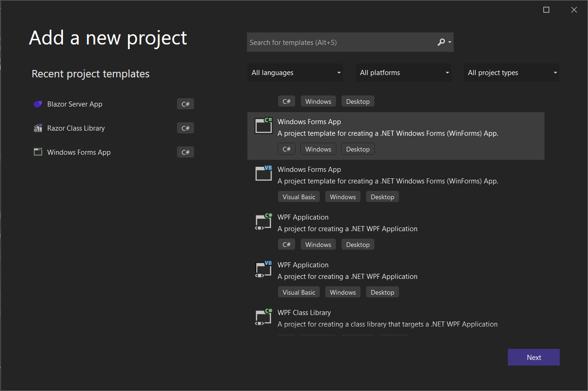
Task: Click the recent Windows Forms App icon
Action: [38, 152]
